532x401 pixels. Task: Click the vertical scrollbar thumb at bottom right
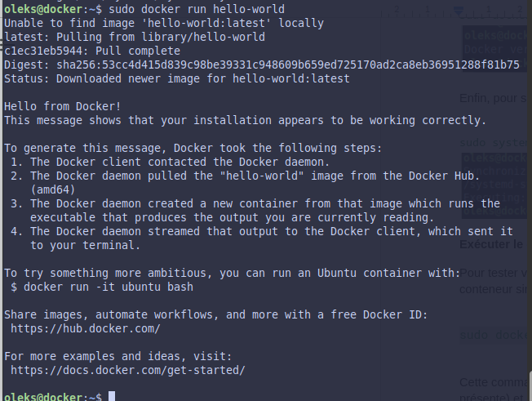[x=530, y=385]
